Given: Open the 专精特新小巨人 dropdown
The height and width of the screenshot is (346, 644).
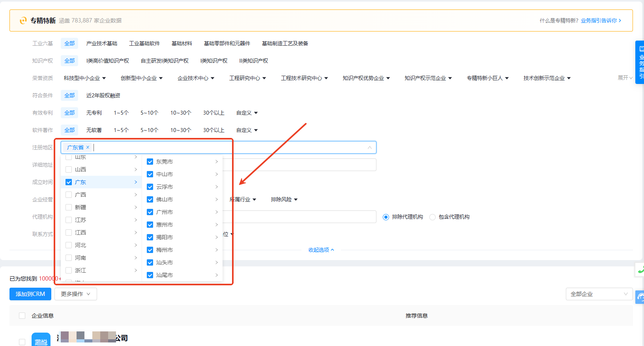Looking at the screenshot, I should [x=487, y=78].
